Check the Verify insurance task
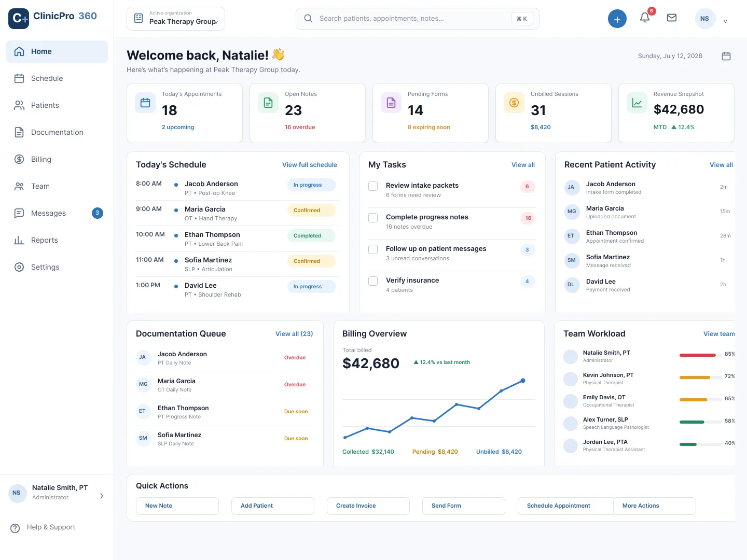Viewport: 747px width, 560px height. pyautogui.click(x=373, y=281)
